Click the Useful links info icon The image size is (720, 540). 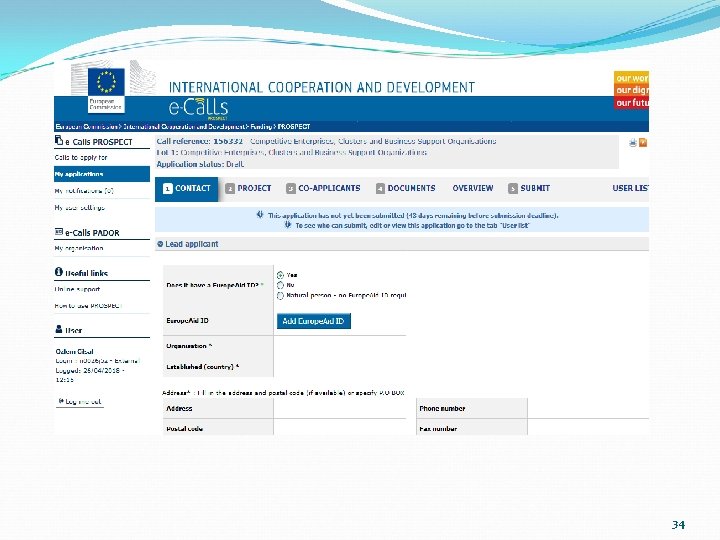[x=59, y=272]
